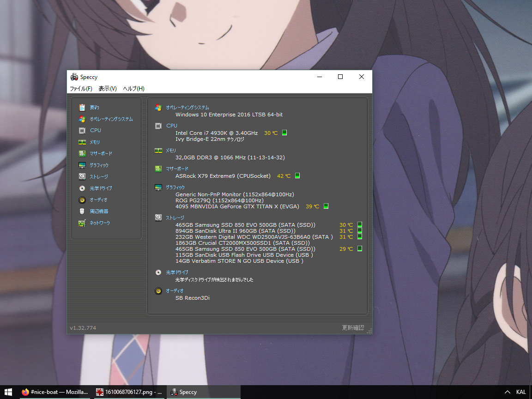Click the 要約 clipboard icon
Image resolution: width=532 pixels, height=399 pixels.
point(82,108)
